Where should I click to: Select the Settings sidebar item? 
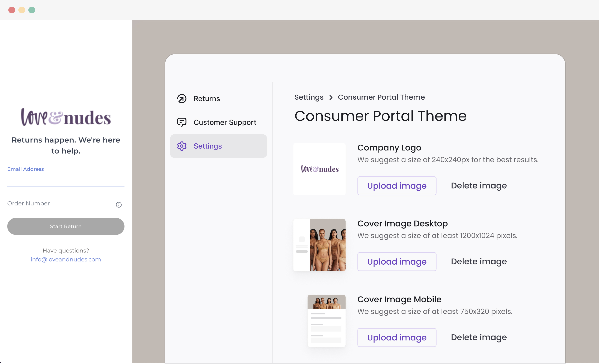(218, 146)
